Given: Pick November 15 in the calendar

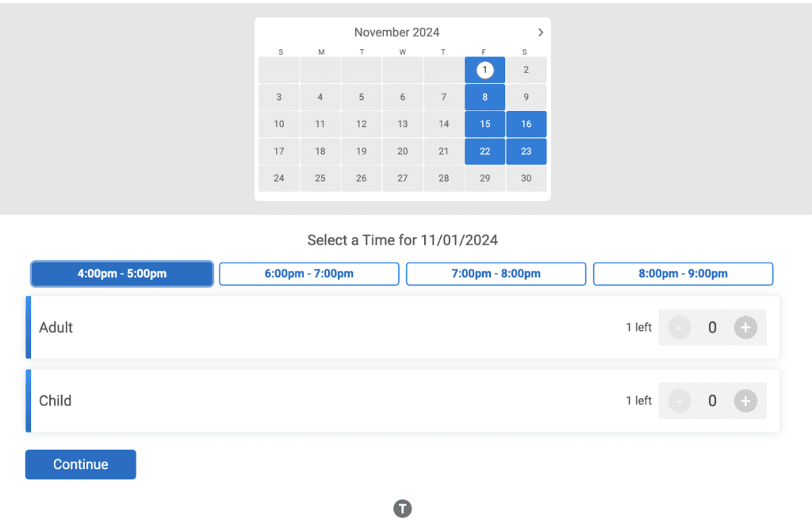Looking at the screenshot, I should (485, 124).
